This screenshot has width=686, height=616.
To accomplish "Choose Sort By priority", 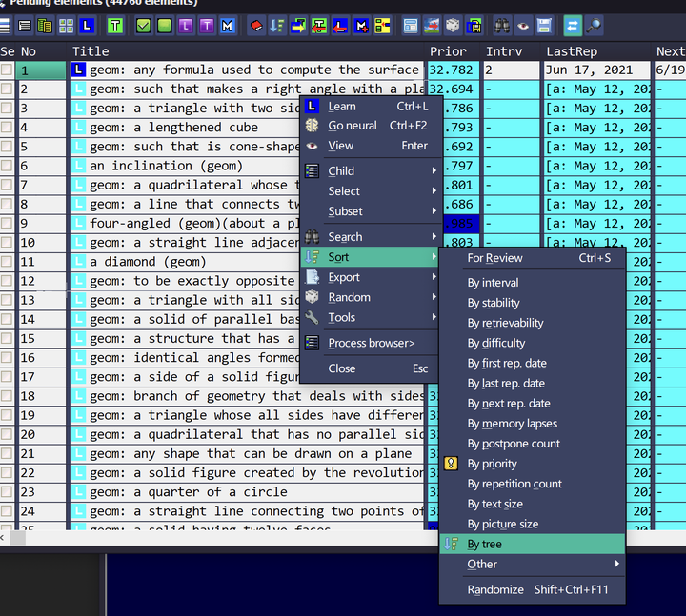I will (492, 464).
